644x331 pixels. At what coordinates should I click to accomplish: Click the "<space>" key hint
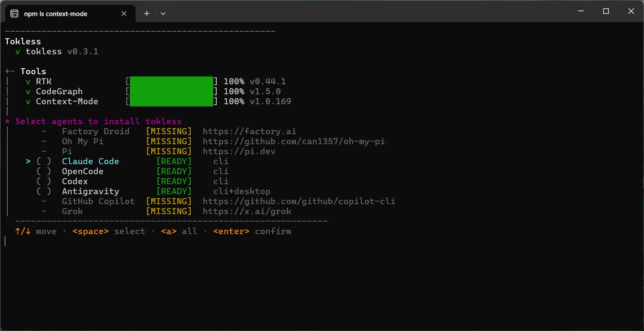pyautogui.click(x=91, y=231)
